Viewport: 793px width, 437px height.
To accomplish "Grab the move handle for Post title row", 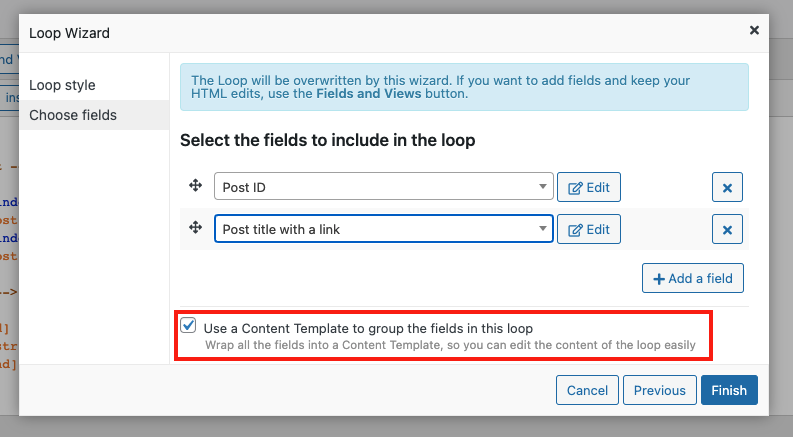I will tap(196, 228).
